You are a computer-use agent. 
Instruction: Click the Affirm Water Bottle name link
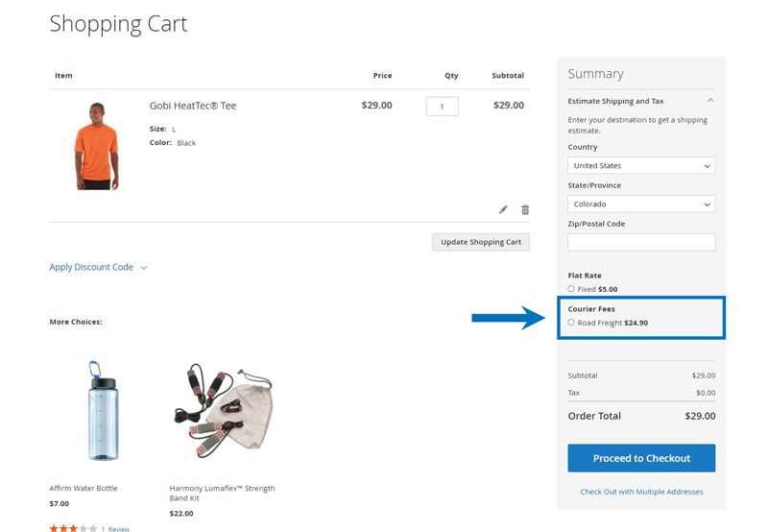84,488
